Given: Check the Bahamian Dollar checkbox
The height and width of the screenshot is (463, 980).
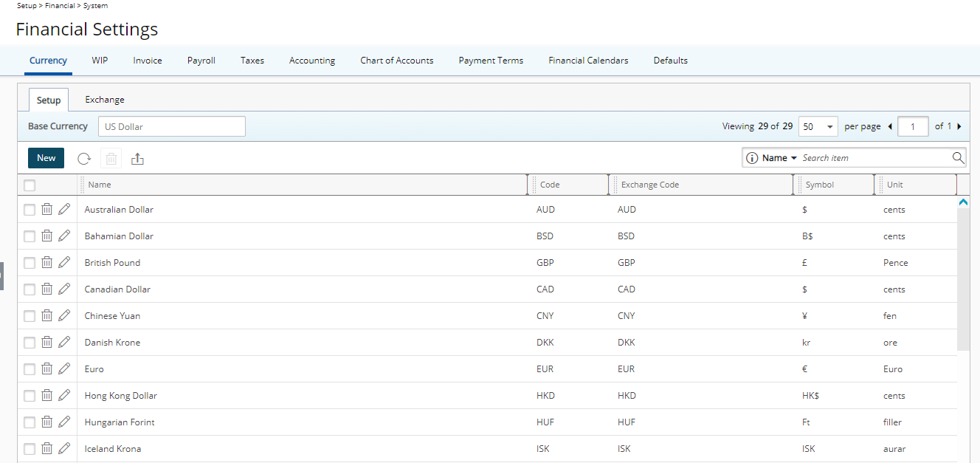Looking at the screenshot, I should 30,236.
